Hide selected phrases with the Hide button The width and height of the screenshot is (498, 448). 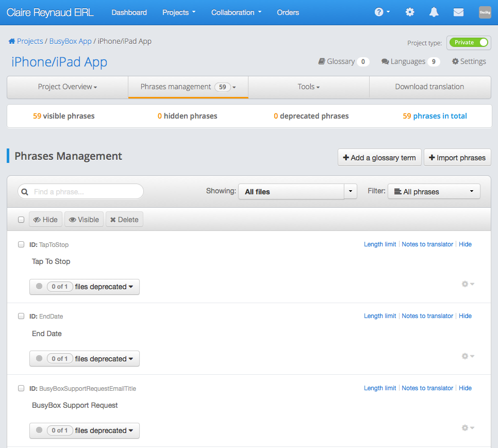click(45, 220)
